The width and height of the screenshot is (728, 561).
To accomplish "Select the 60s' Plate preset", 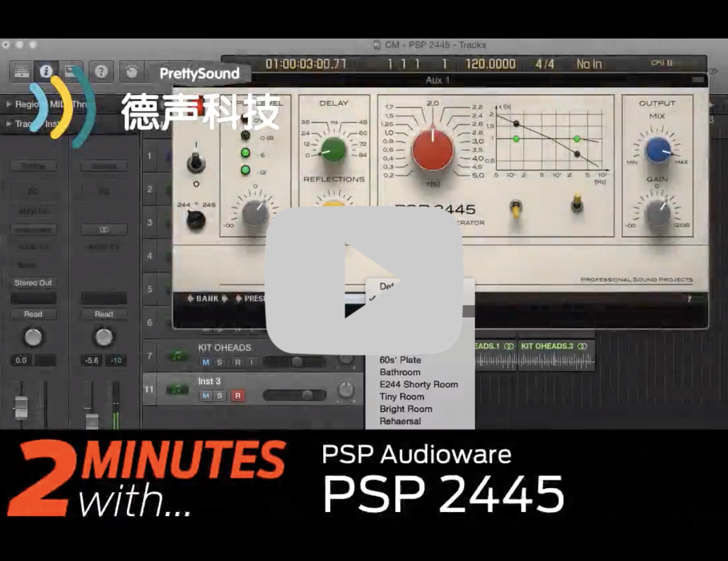I will coord(400,360).
